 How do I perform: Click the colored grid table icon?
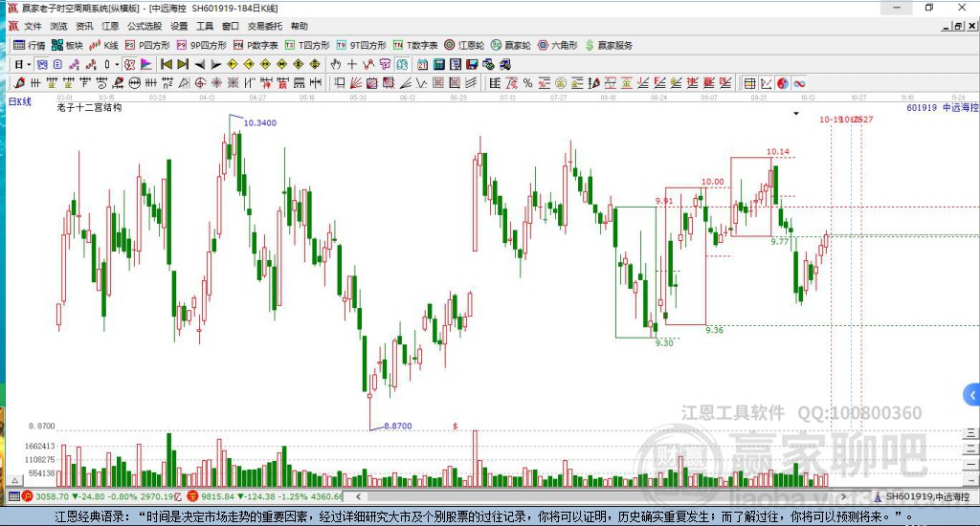coord(750,83)
